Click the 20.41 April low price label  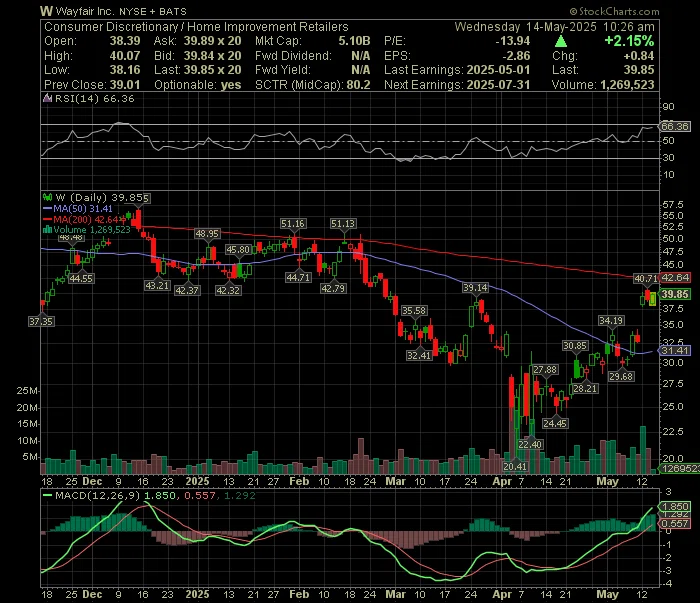(x=515, y=466)
